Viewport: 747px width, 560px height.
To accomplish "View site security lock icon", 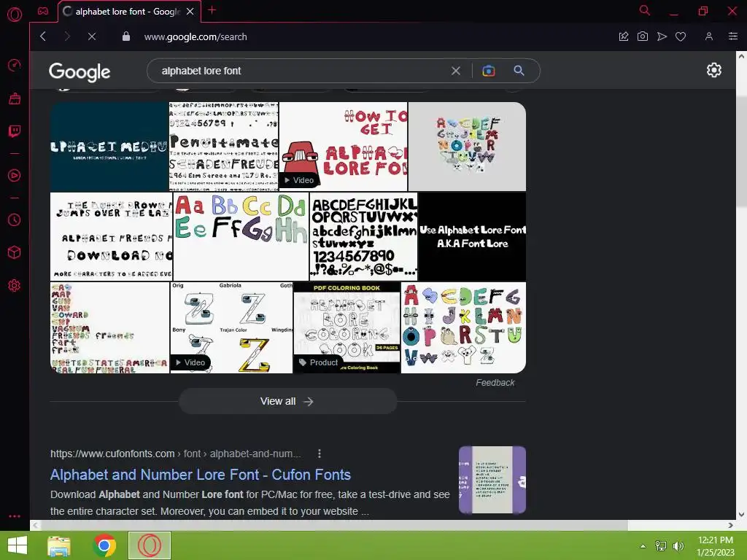I will pyautogui.click(x=125, y=36).
